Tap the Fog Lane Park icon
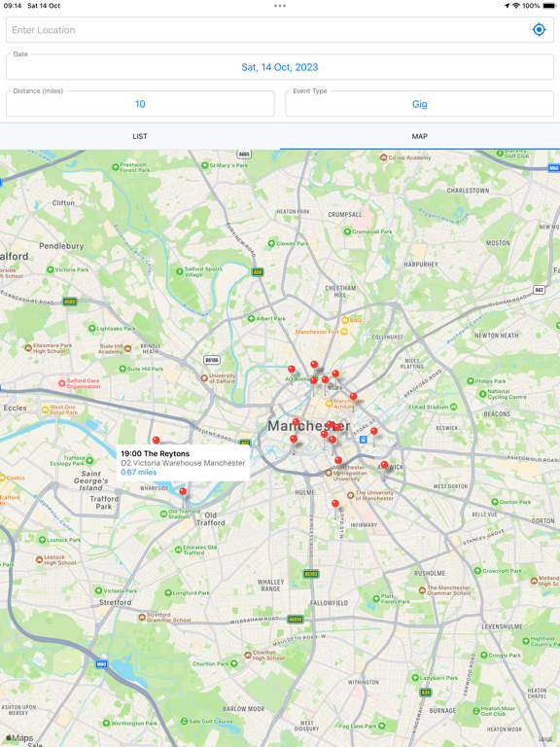This screenshot has height=747, width=560. tap(381, 726)
